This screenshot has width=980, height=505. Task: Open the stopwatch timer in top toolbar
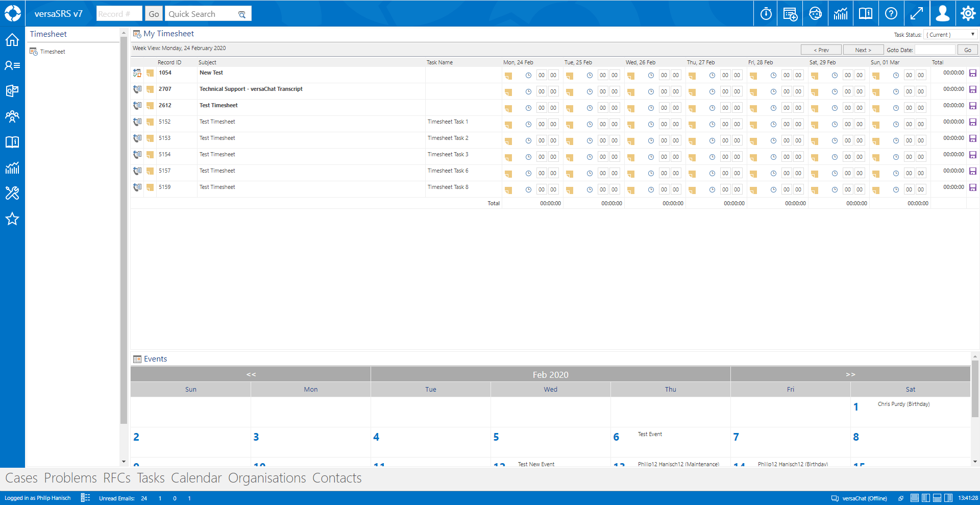[x=766, y=14]
